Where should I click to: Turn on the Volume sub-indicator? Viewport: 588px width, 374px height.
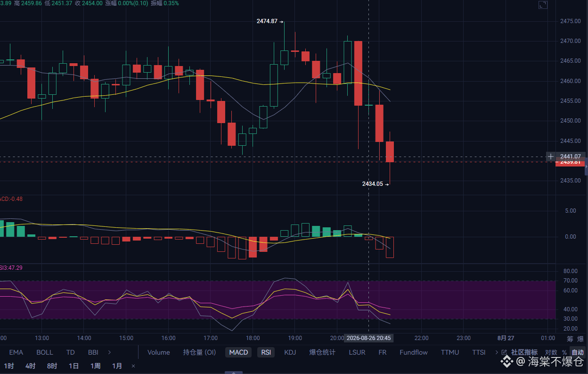[x=159, y=352]
